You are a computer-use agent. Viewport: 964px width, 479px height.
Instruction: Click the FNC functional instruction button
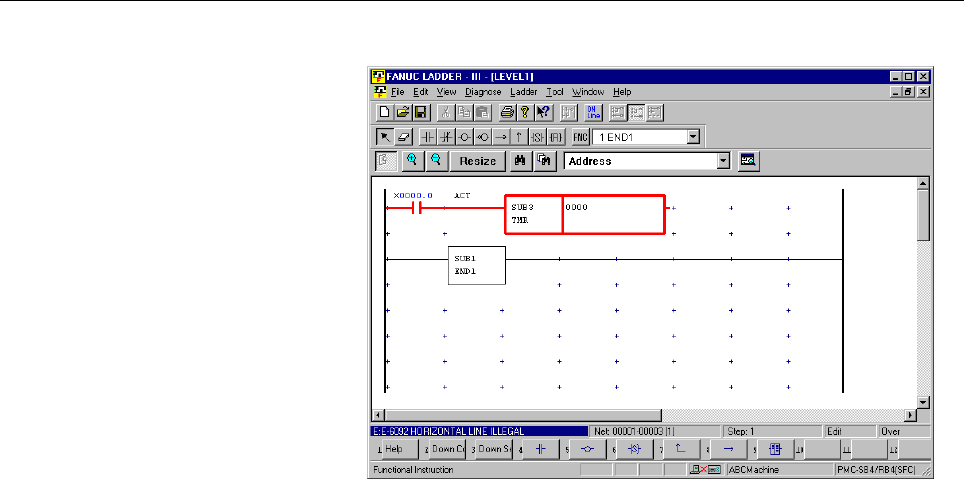tap(580, 137)
